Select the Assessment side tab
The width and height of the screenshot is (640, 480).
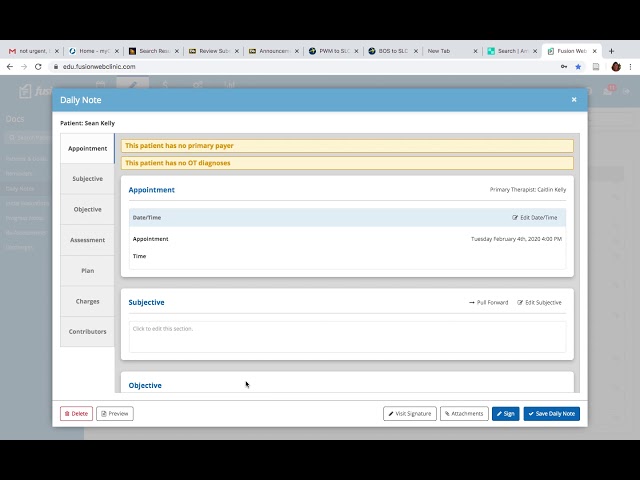(87, 240)
